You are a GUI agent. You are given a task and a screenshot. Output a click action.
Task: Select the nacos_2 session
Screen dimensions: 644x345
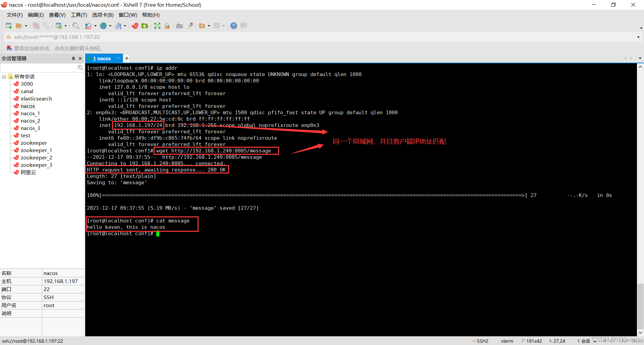30,121
